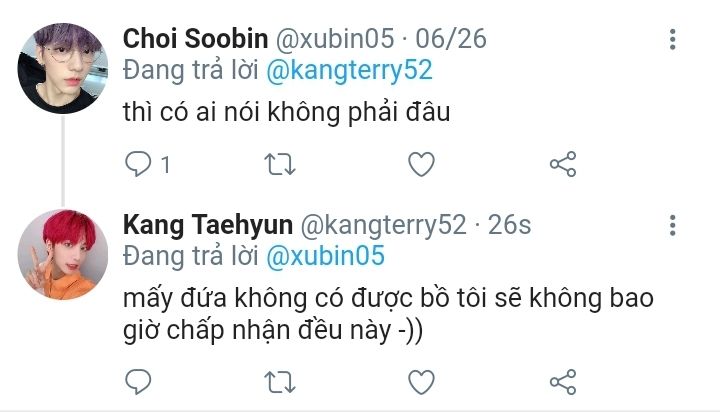The image size is (720, 412).
Task: Open the 26s tweet timestamp
Action: pyautogui.click(x=509, y=225)
